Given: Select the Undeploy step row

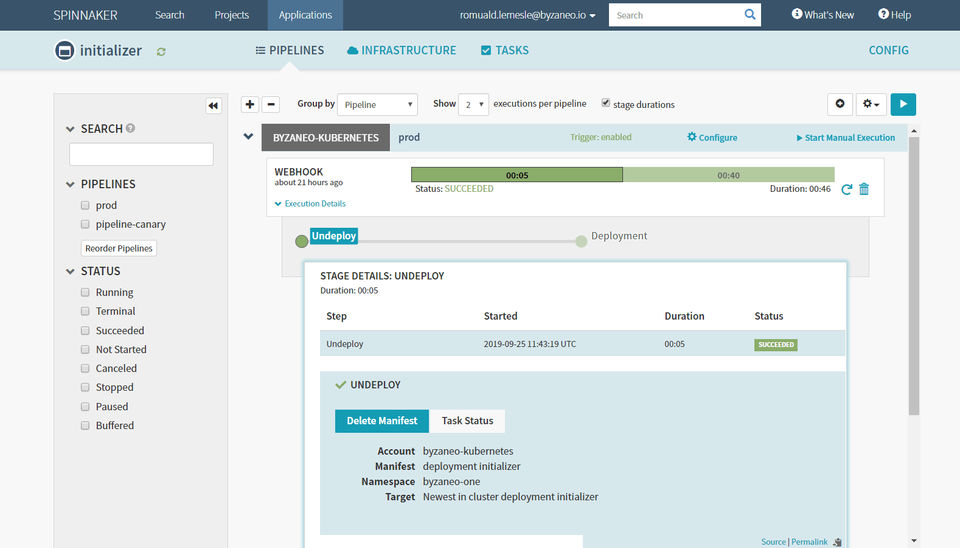Looking at the screenshot, I should 582,343.
